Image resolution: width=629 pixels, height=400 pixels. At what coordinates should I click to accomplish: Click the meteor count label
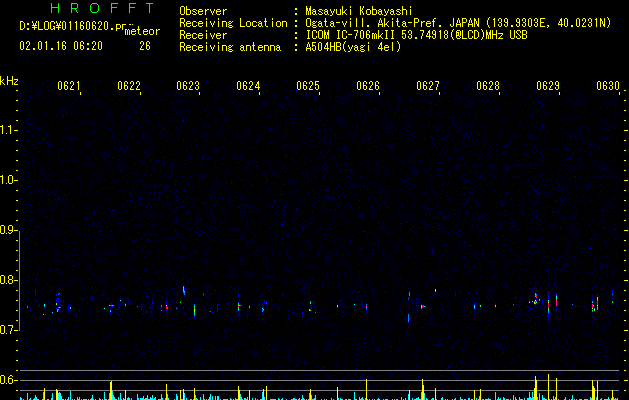click(x=142, y=31)
